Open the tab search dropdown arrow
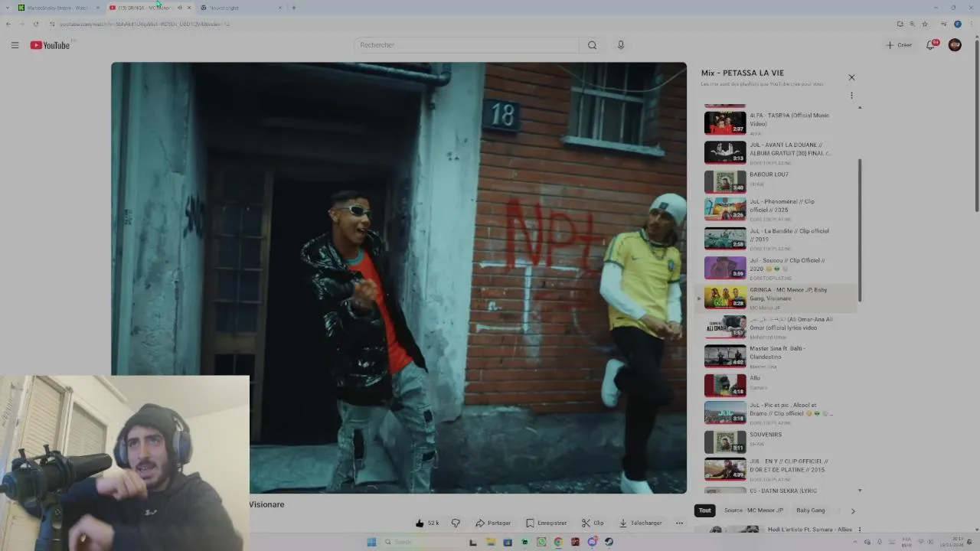This screenshot has height=551, width=980. [x=8, y=8]
